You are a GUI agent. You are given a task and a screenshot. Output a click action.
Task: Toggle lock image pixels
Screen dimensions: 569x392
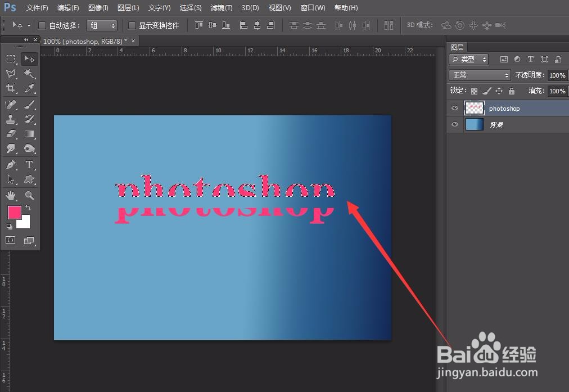coord(486,91)
